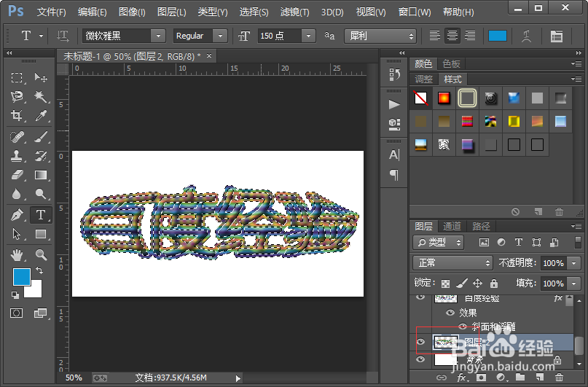This screenshot has width=588, height=387.
Task: Switch to the 通道 tab
Action: tap(452, 226)
